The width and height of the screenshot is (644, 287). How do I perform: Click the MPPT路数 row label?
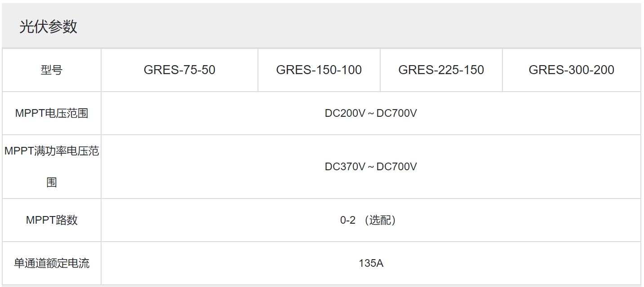(x=52, y=220)
